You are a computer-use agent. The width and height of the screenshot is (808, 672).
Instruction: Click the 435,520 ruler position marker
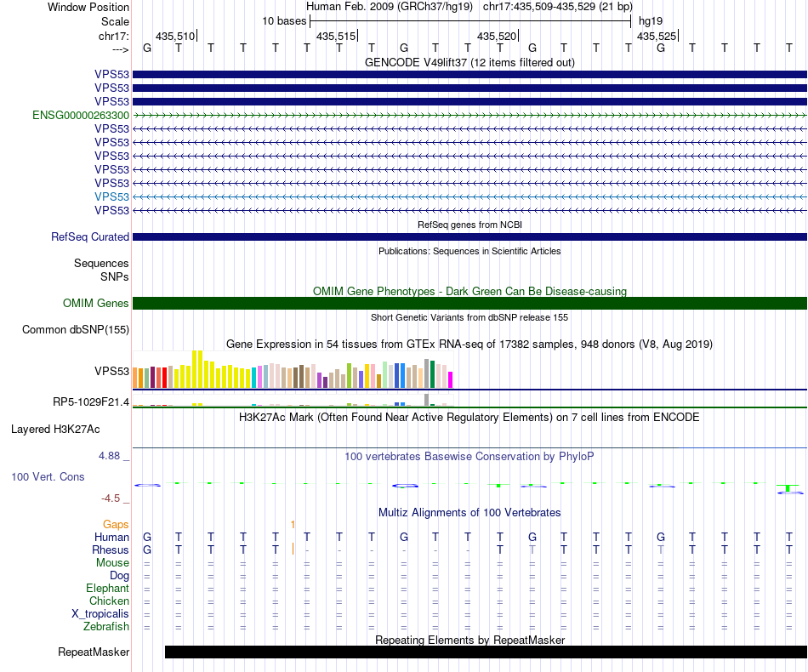tap(498, 36)
